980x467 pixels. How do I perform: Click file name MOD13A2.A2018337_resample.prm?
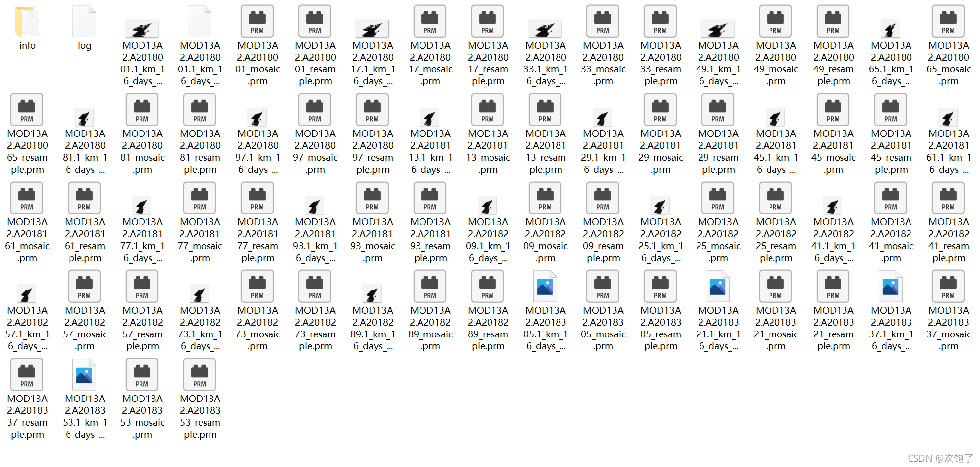point(27,416)
